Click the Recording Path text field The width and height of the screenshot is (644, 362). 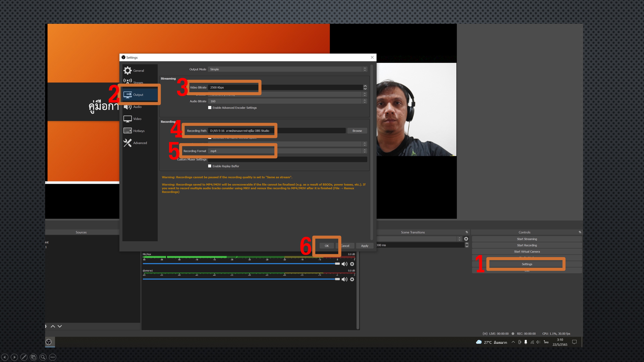pyautogui.click(x=277, y=131)
